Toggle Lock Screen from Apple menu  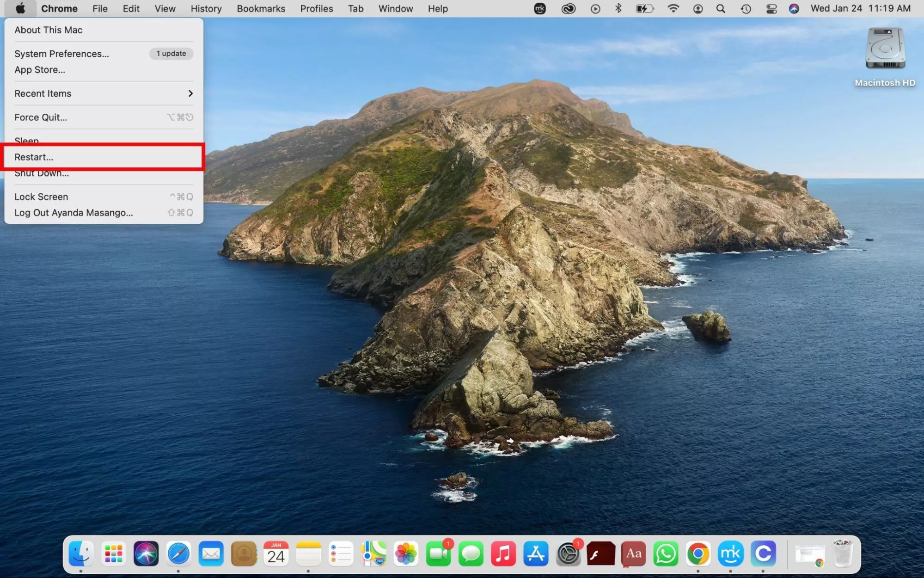(41, 197)
